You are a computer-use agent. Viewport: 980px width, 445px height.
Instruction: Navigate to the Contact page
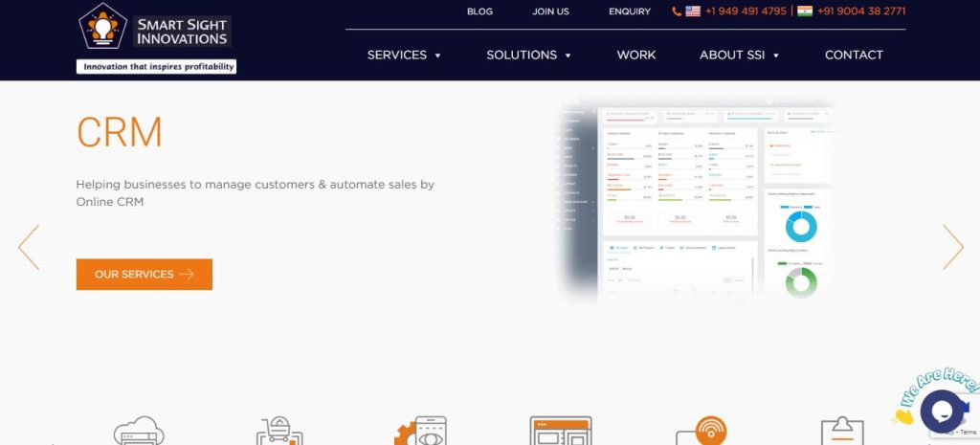coord(854,55)
